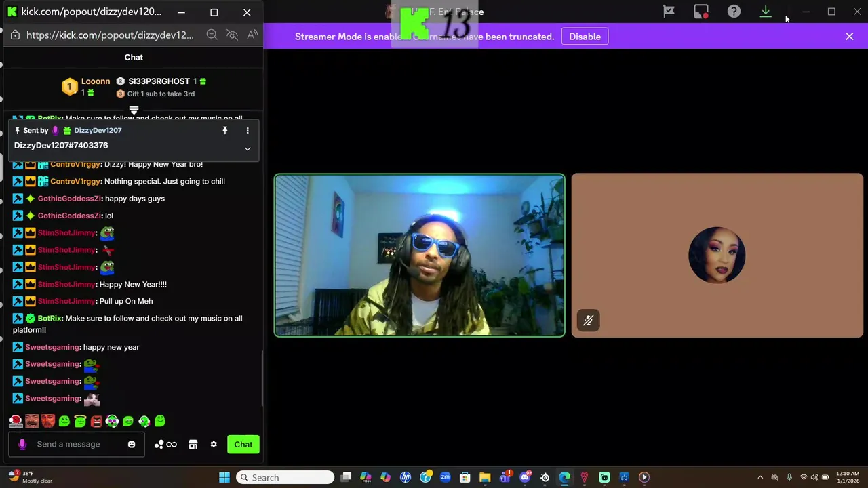Image resolution: width=868 pixels, height=488 pixels.
Task: Open chat settings gear icon
Action: click(x=214, y=445)
